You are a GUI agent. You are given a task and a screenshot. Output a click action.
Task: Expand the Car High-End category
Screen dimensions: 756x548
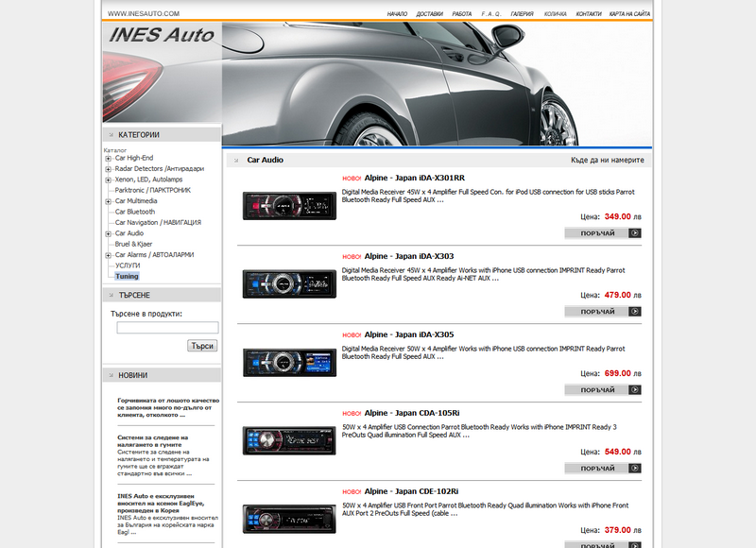click(108, 158)
